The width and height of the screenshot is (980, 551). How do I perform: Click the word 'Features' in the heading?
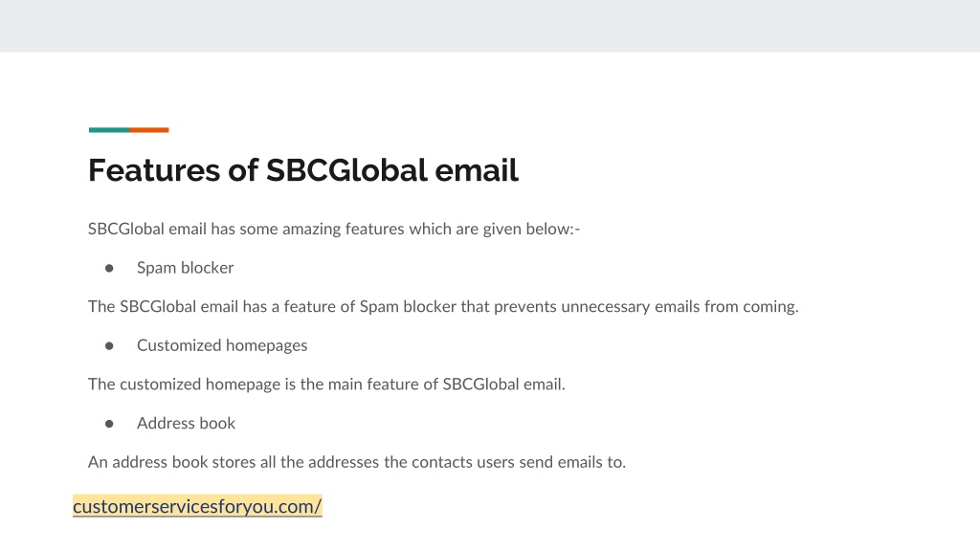tap(154, 170)
